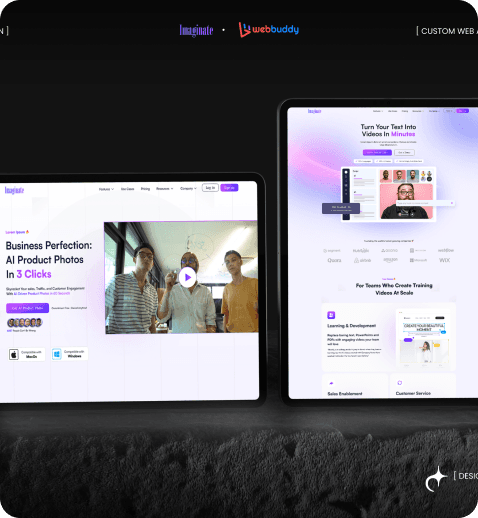Open Use Cases menu item on left tablet

pyautogui.click(x=127, y=189)
